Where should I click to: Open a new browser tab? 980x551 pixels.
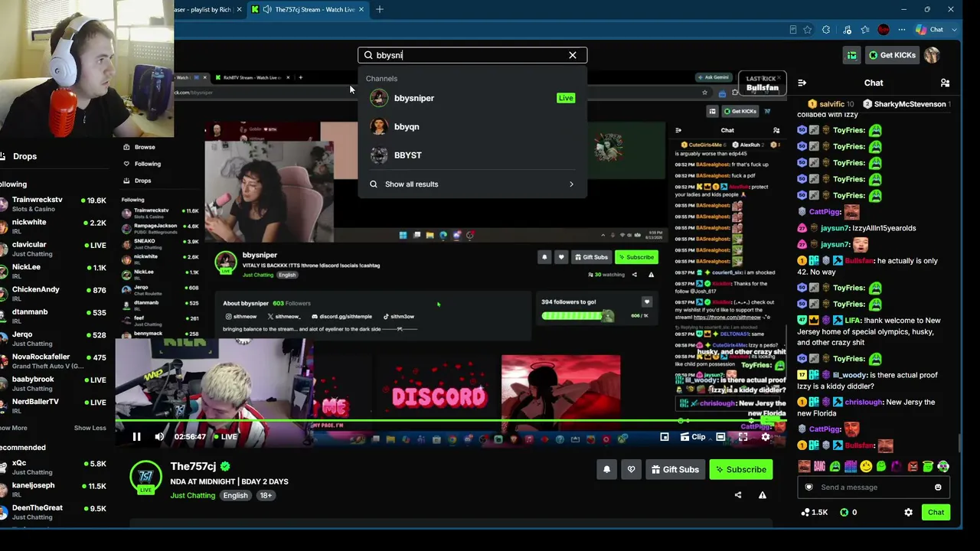coord(380,9)
